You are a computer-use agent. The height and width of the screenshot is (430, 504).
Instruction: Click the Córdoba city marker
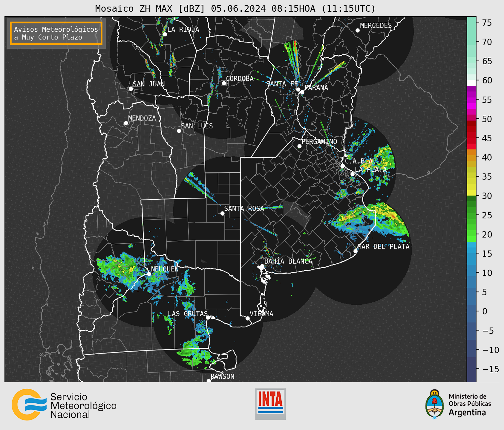point(224,83)
